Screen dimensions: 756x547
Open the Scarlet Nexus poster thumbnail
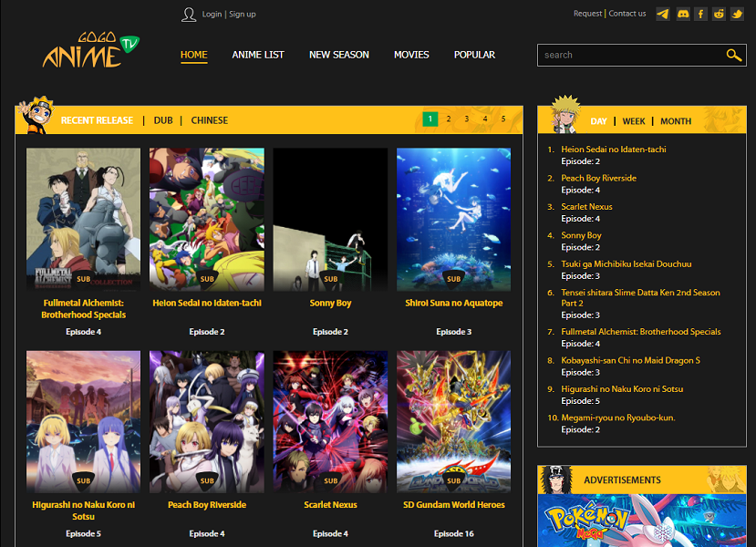pyautogui.click(x=330, y=422)
